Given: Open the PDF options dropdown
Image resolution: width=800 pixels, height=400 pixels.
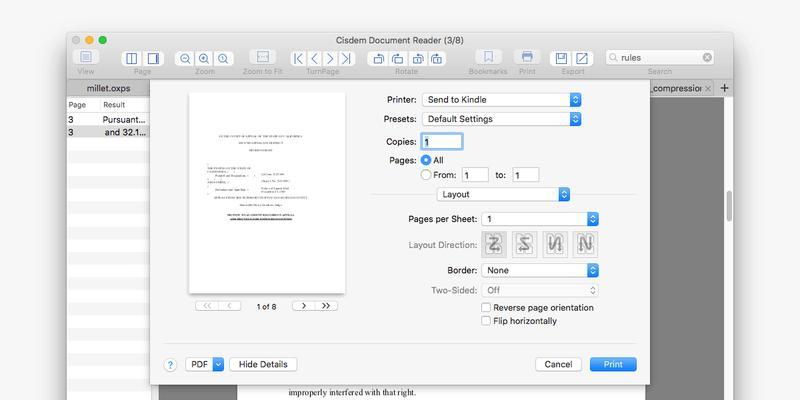Looking at the screenshot, I should click(205, 364).
